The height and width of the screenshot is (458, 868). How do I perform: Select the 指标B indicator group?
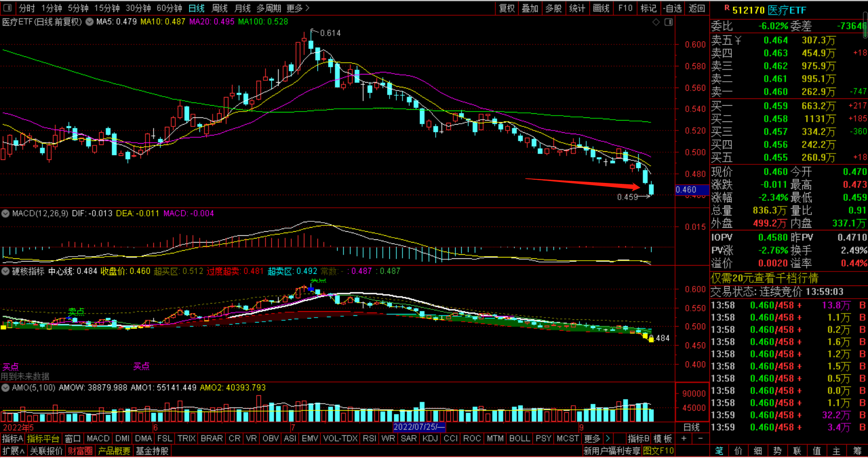tap(638, 439)
